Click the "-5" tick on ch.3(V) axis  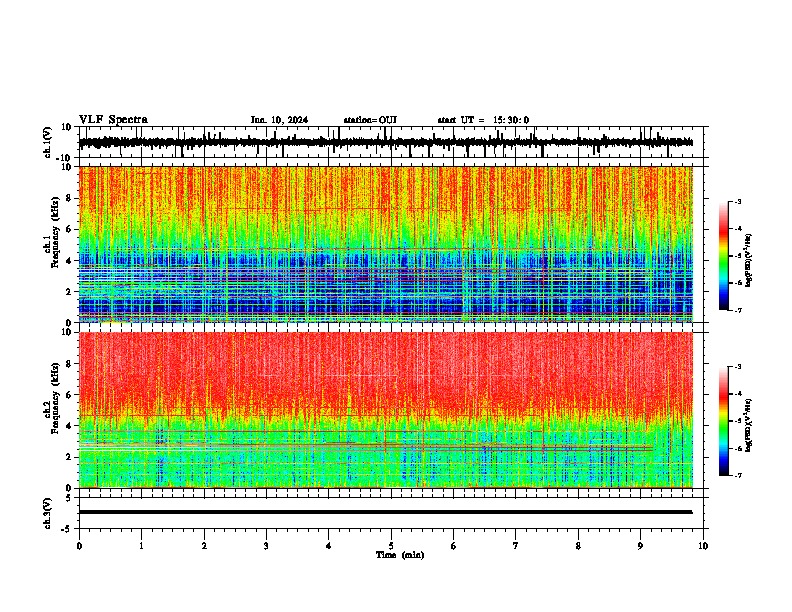[68, 529]
